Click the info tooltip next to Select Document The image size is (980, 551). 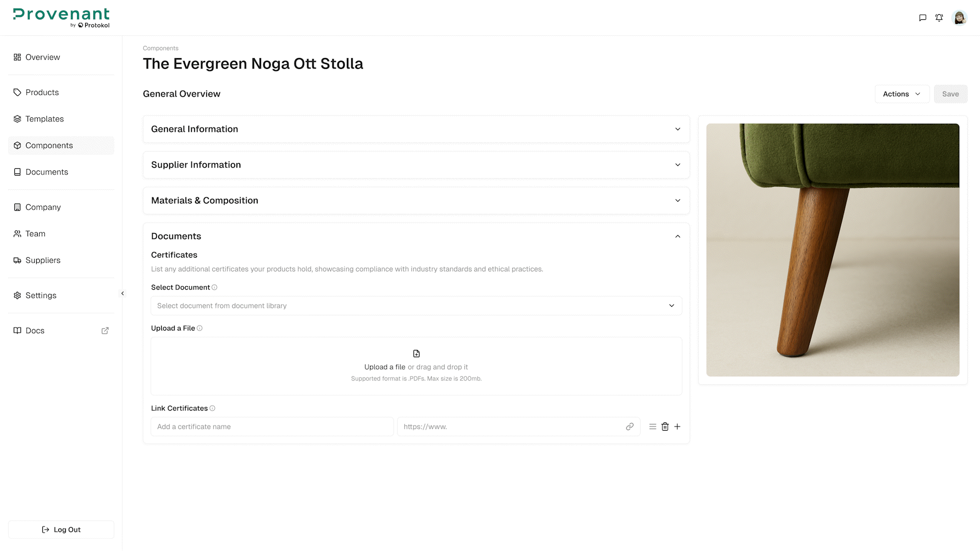(x=214, y=287)
